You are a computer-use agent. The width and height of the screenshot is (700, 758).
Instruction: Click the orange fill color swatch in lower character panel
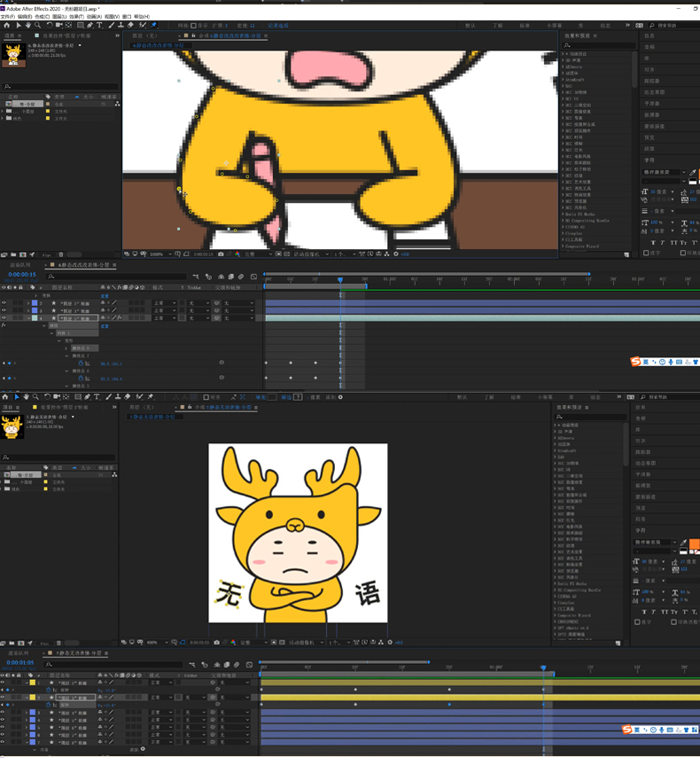[694, 543]
